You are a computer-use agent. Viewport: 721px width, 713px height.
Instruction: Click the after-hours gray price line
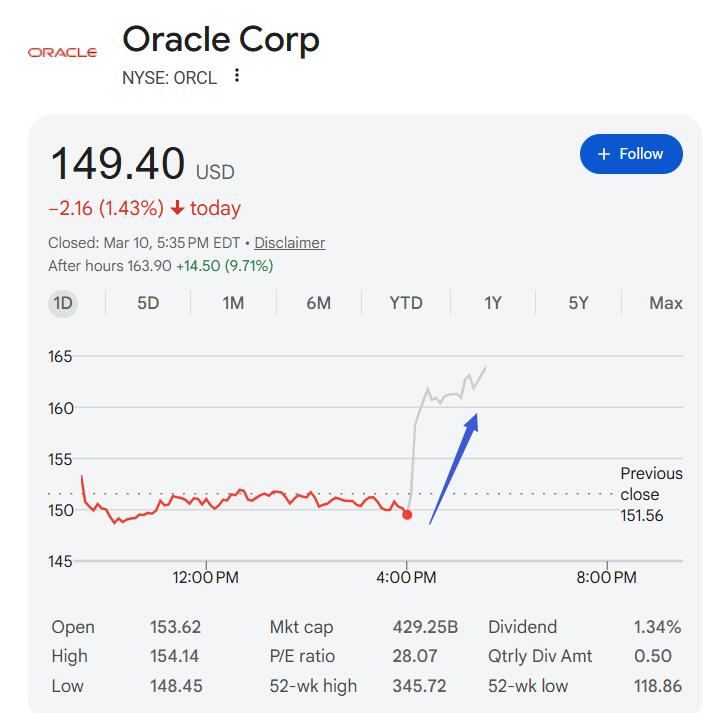[440, 397]
